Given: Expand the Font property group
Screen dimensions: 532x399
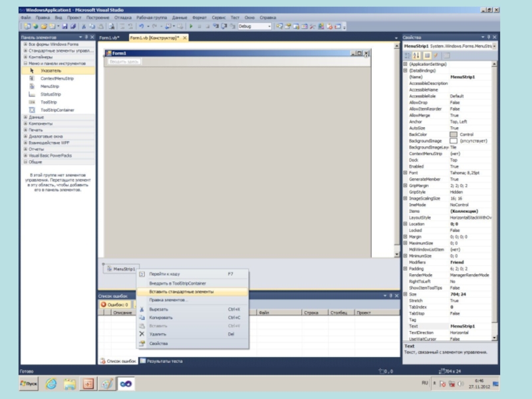Looking at the screenshot, I should (406, 173).
